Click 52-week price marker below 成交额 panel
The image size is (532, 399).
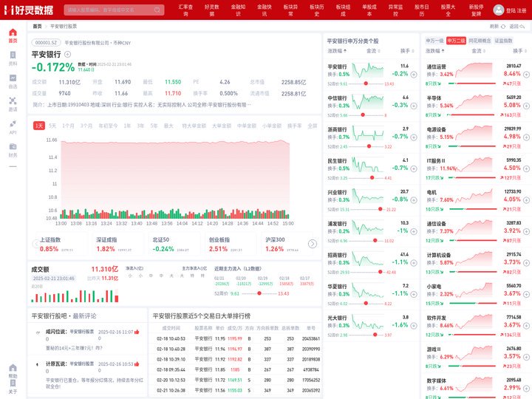click(259, 293)
